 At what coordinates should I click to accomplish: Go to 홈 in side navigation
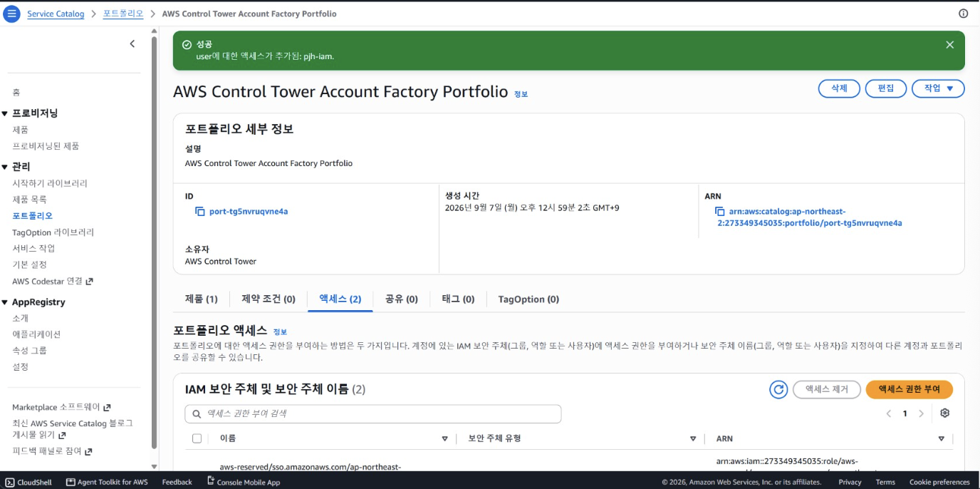(16, 93)
